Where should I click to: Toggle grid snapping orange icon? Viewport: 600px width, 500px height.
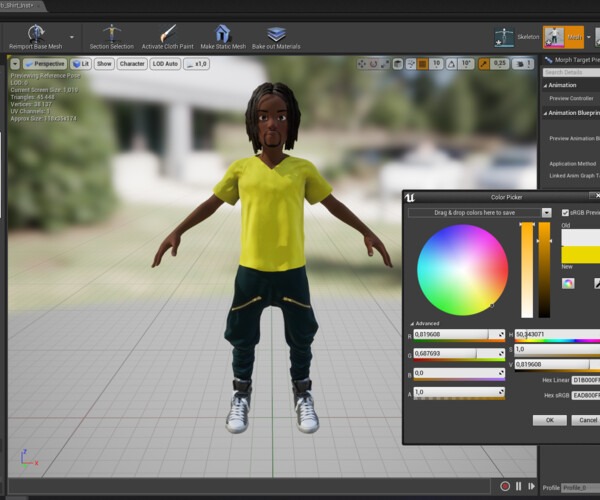422,64
